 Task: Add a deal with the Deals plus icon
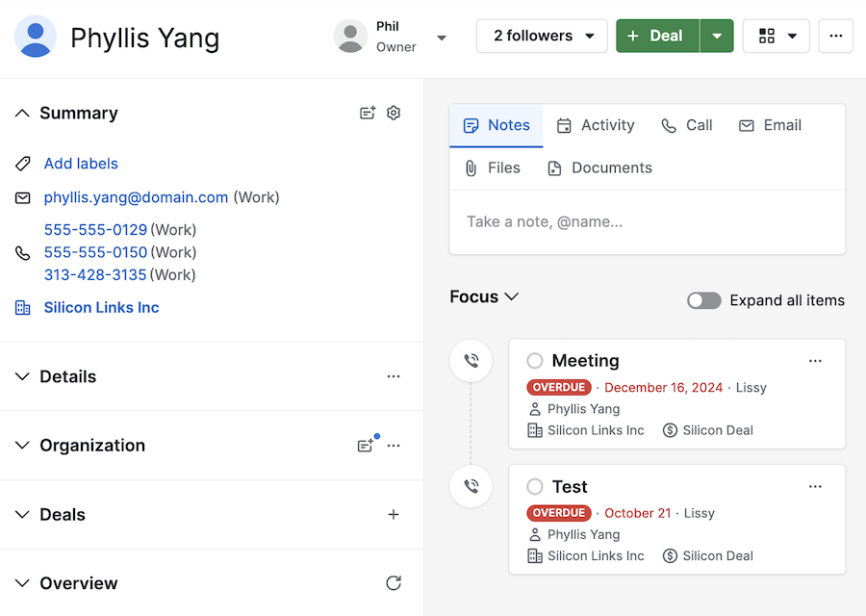coord(394,515)
